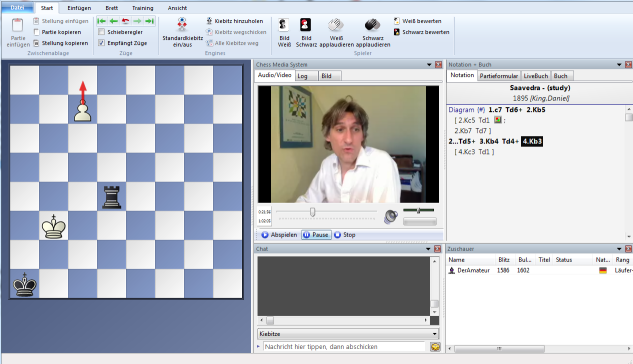Click Weiß bewerten icon
This screenshot has width=633, height=364.
[397, 21]
